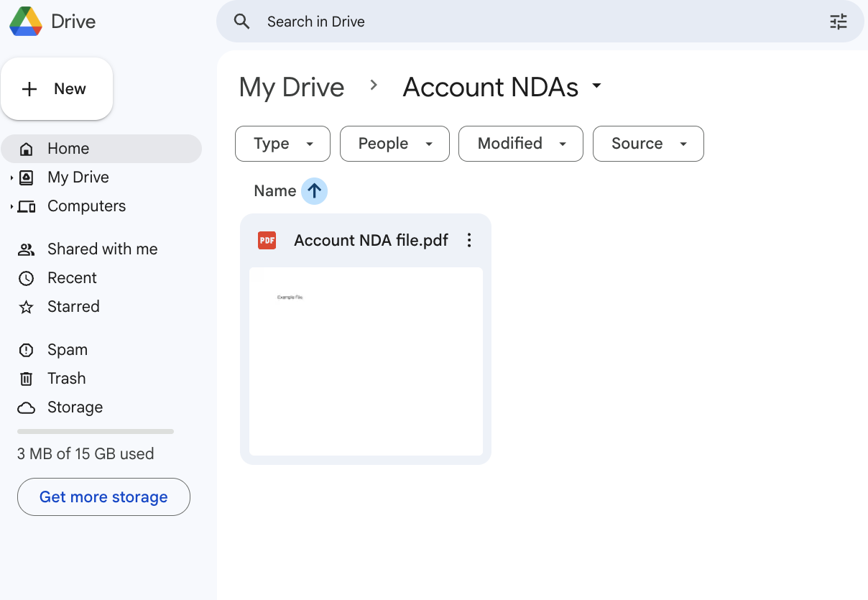Open the Type filter dropdown
868x600 pixels.
coord(282,144)
